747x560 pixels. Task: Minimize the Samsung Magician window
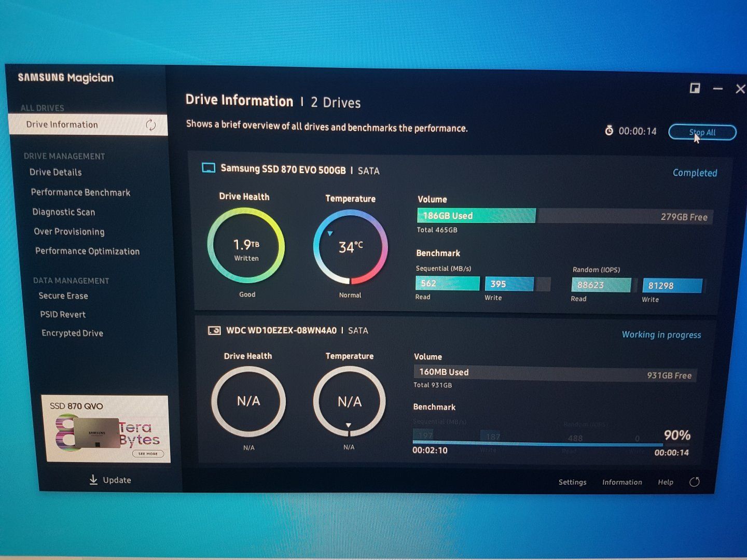click(718, 89)
